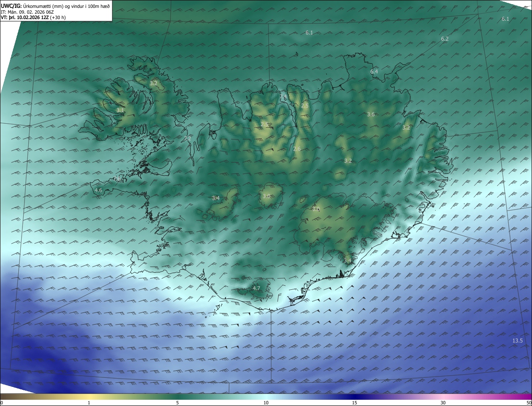Click the 4.6 value label

click(99, 190)
